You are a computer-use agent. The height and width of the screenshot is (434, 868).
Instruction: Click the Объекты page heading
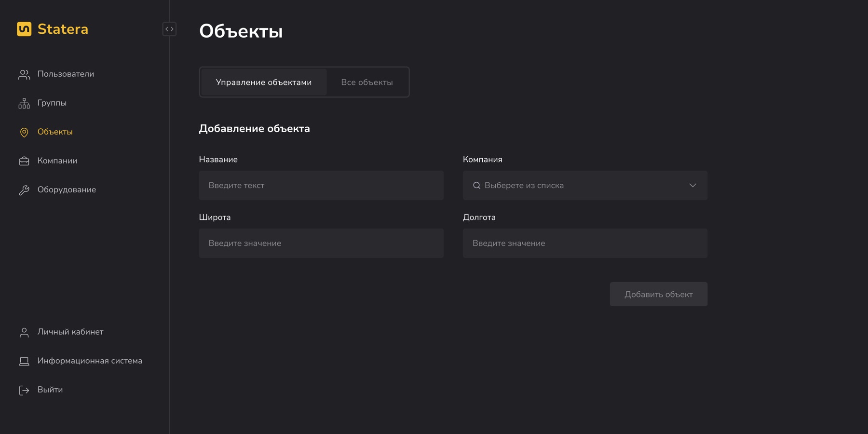point(241,31)
